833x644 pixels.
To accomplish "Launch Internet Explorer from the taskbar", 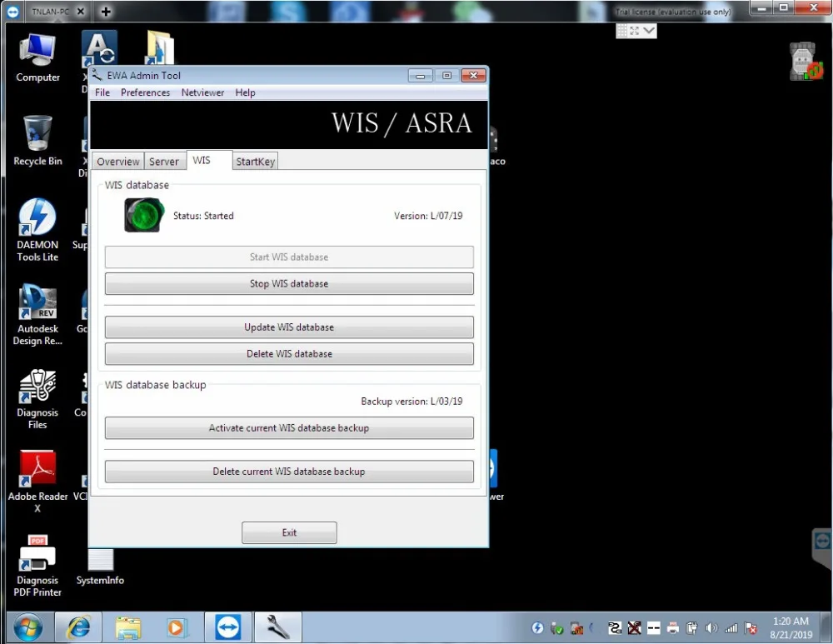I will click(78, 627).
